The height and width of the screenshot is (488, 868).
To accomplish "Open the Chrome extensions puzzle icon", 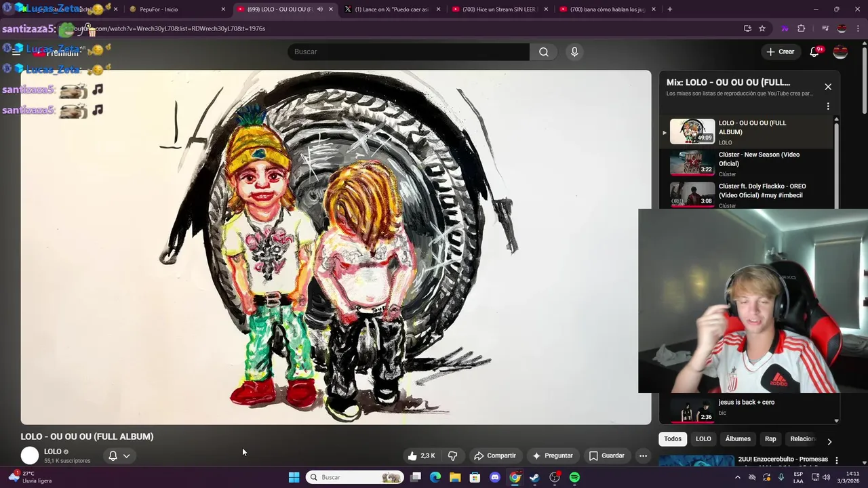I will [x=801, y=28].
